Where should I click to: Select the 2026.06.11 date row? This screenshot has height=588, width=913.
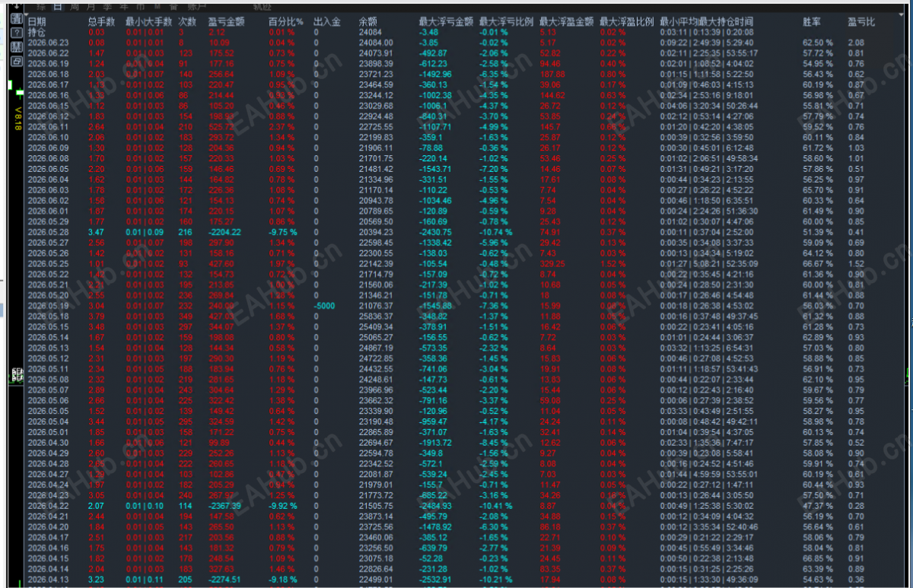point(47,126)
